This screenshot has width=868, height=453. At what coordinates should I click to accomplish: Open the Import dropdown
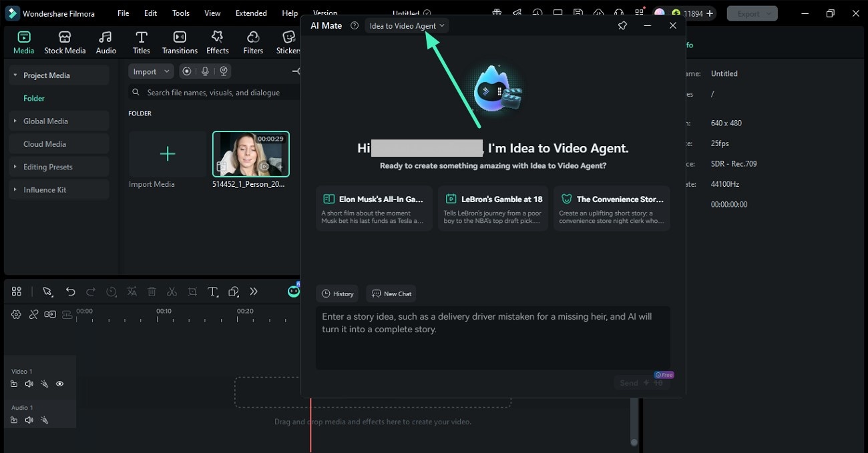point(151,71)
